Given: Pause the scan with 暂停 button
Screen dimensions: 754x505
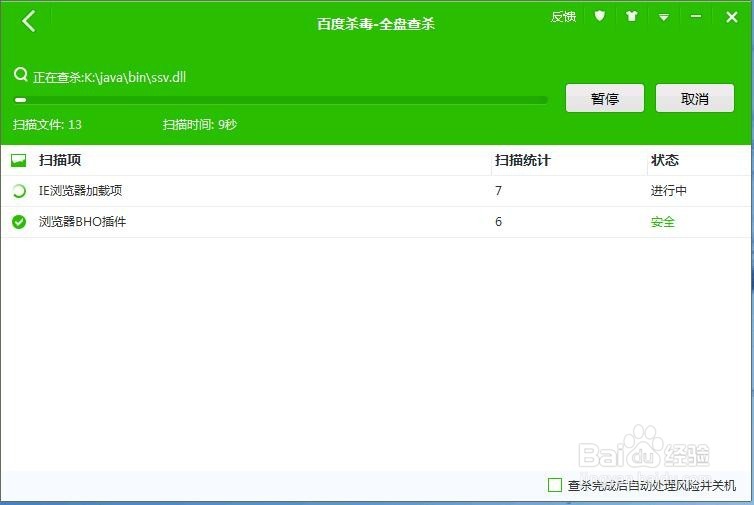Looking at the screenshot, I should (x=604, y=98).
